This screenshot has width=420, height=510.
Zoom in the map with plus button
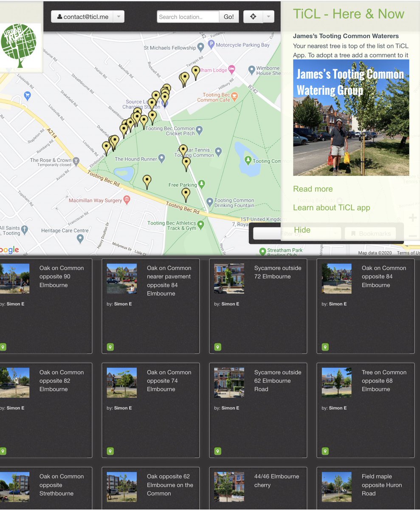point(412,218)
